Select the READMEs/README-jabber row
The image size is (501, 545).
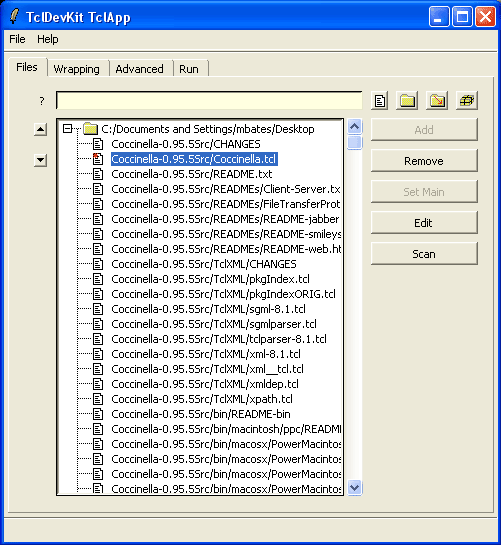pos(225,219)
